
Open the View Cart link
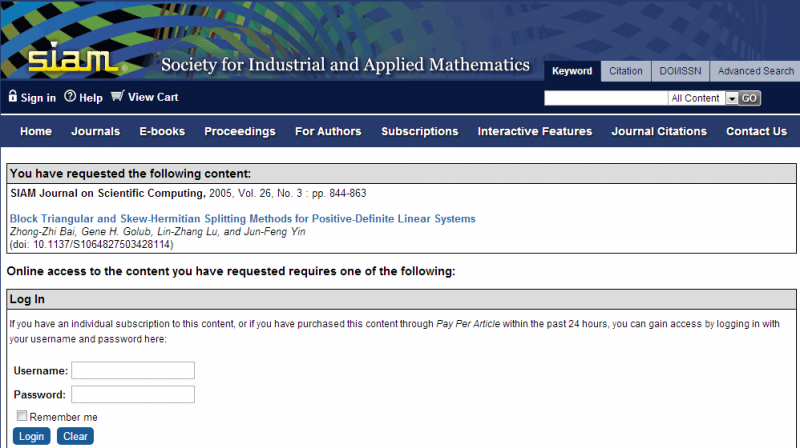153,97
